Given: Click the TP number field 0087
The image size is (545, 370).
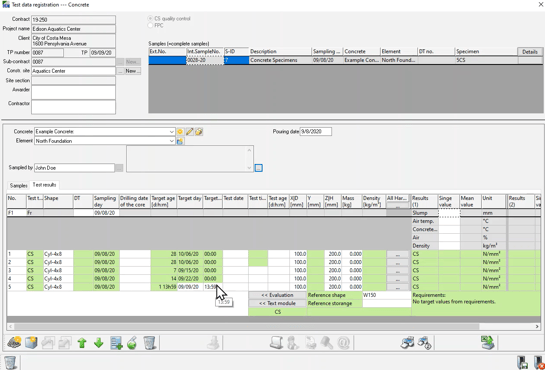Looking at the screenshot, I should (48, 53).
